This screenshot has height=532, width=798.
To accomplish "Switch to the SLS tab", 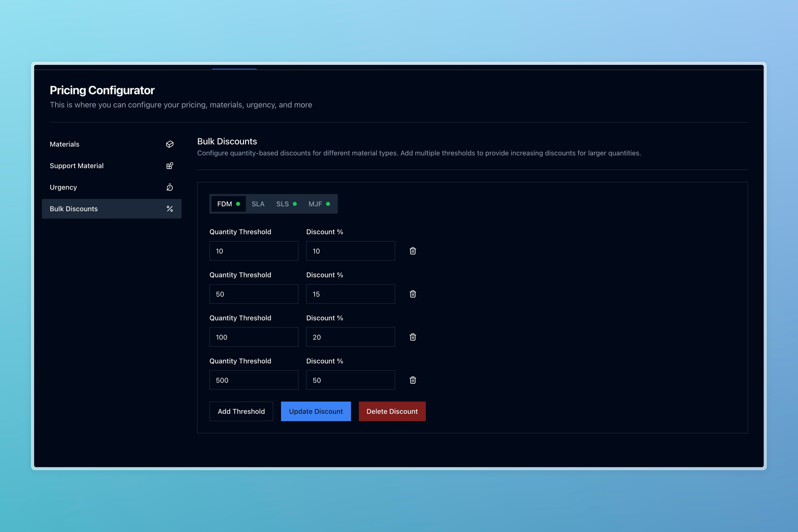I will (x=286, y=204).
